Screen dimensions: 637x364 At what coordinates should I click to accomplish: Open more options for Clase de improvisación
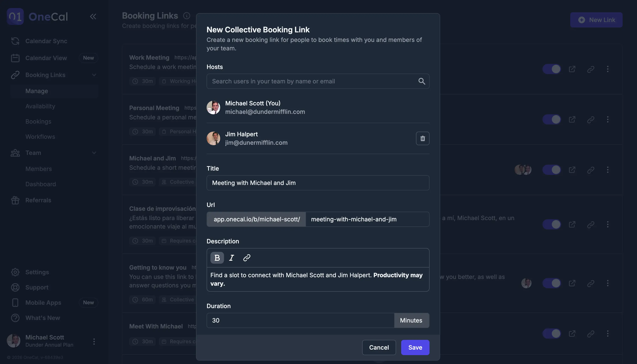tap(608, 225)
